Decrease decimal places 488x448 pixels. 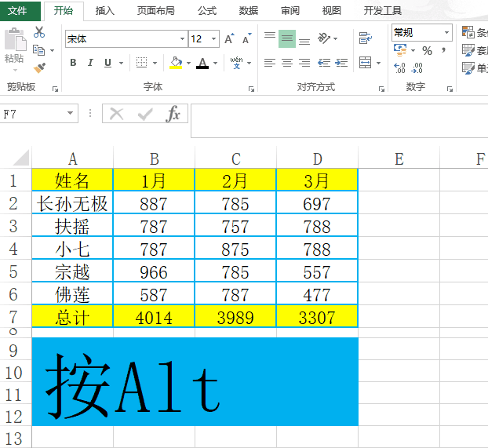pyautogui.click(x=417, y=67)
